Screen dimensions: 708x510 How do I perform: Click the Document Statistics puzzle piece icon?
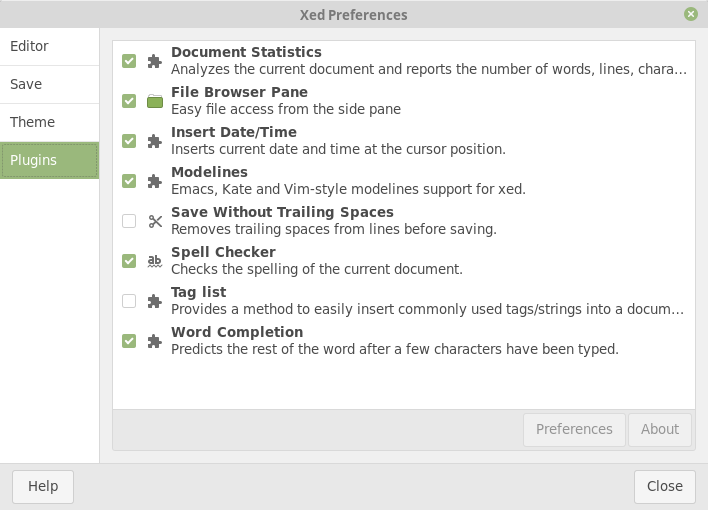coord(154,61)
